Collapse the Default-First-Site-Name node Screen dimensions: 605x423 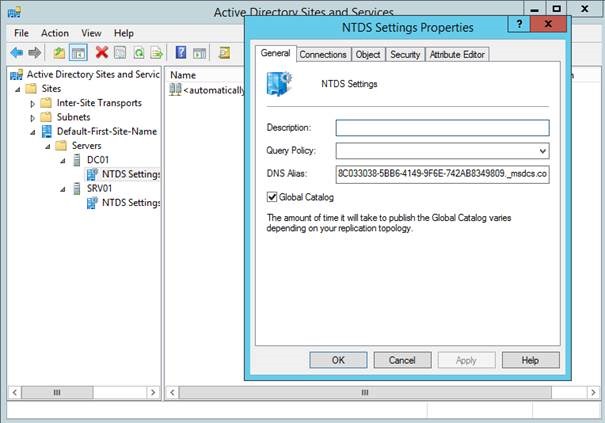click(x=33, y=132)
